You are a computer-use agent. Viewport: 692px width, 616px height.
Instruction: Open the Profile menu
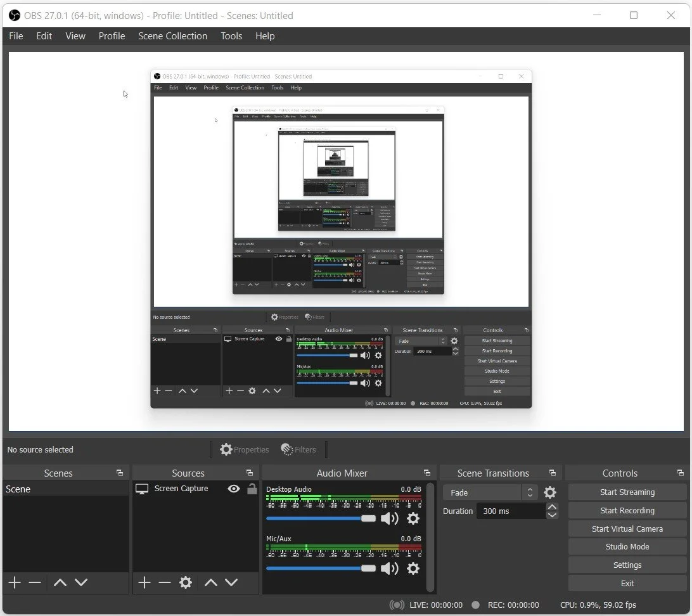click(x=112, y=35)
